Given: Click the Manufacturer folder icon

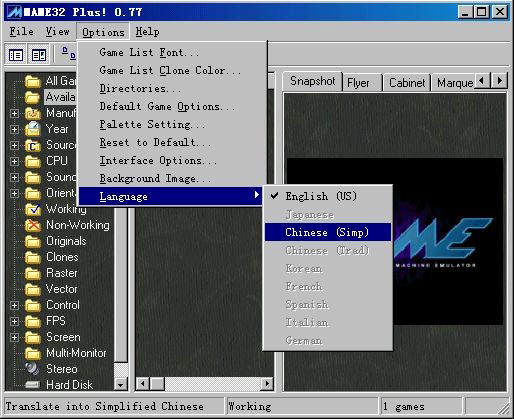Looking at the screenshot, I should (33, 113).
